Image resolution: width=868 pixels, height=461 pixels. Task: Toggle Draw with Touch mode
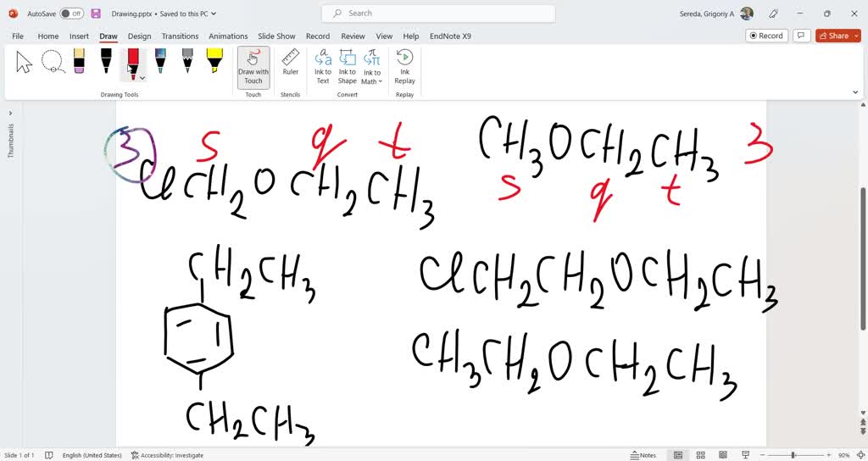253,66
